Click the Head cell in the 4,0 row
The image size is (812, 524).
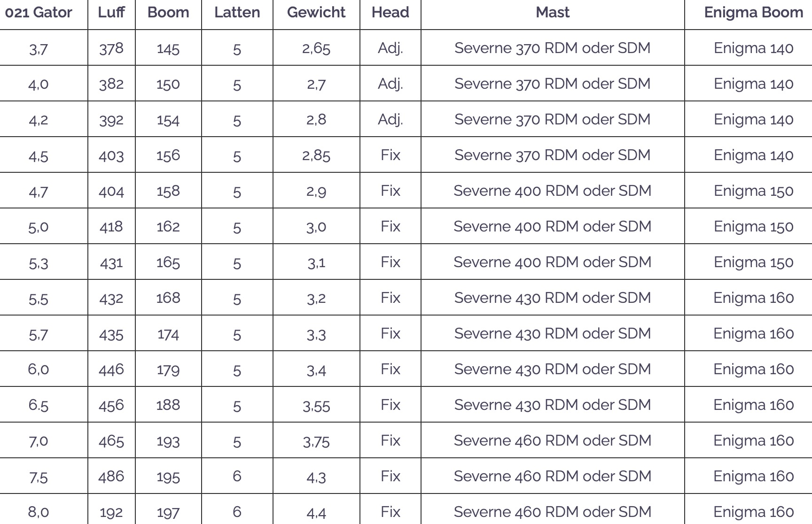390,84
